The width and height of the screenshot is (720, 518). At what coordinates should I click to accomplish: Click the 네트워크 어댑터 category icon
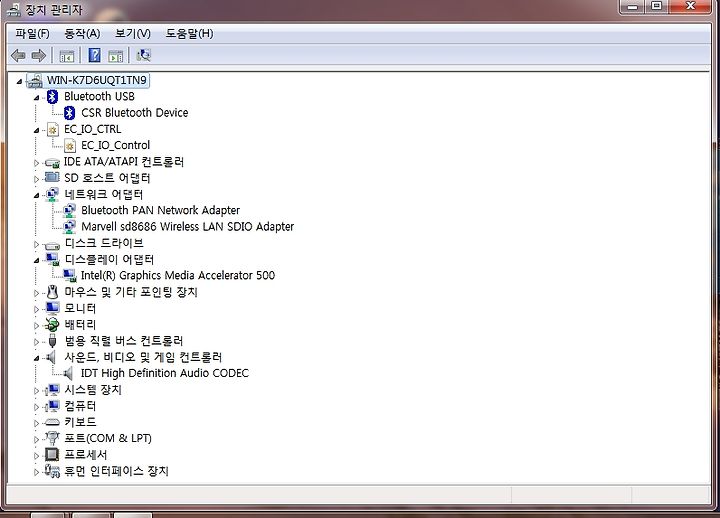point(52,194)
